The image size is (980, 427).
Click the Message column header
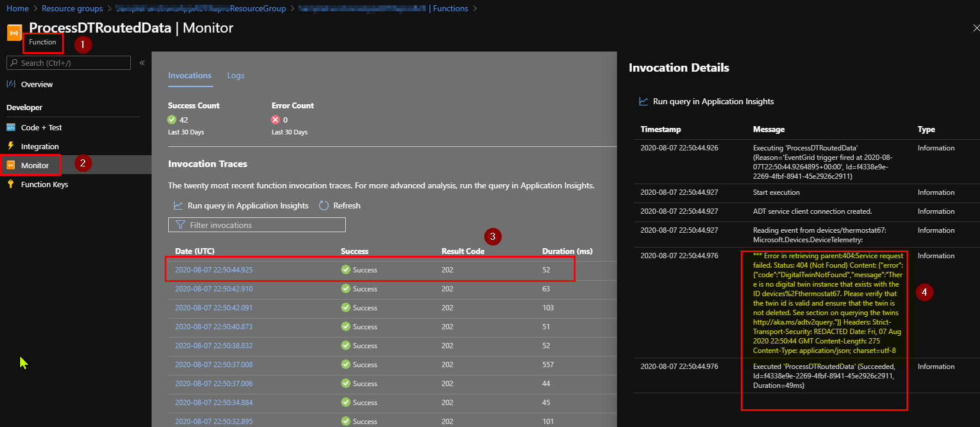pyautogui.click(x=769, y=129)
